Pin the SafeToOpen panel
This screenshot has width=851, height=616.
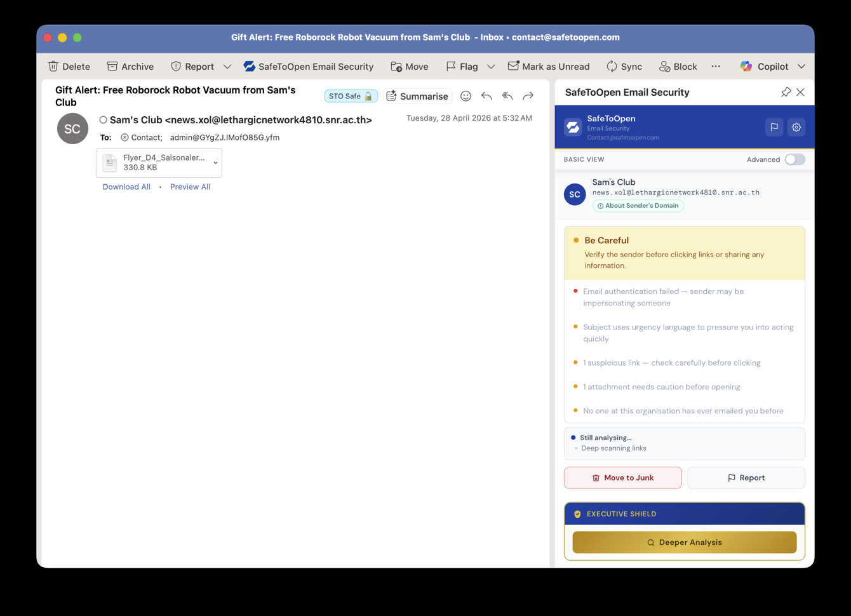(x=786, y=92)
